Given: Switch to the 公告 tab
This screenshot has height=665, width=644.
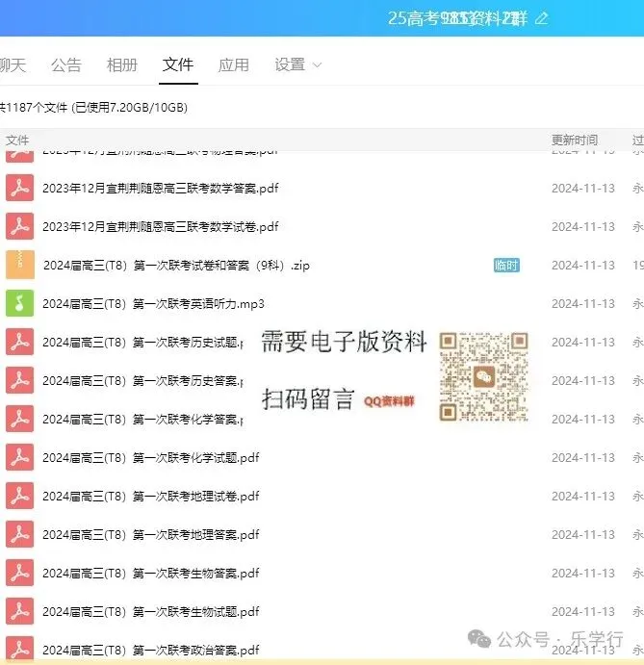Looking at the screenshot, I should (x=66, y=64).
